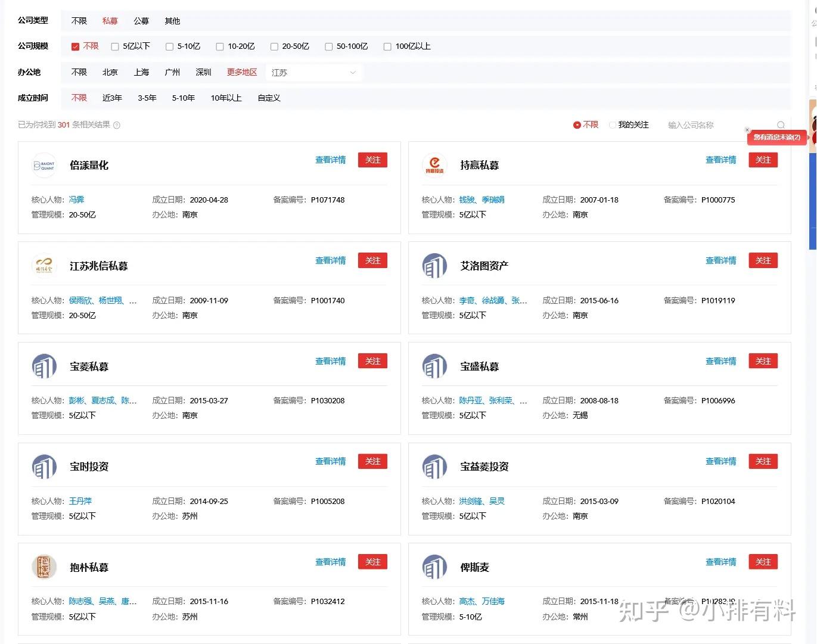Expand 更多地区 for additional locations
Image resolution: width=817 pixels, height=644 pixels.
[241, 72]
